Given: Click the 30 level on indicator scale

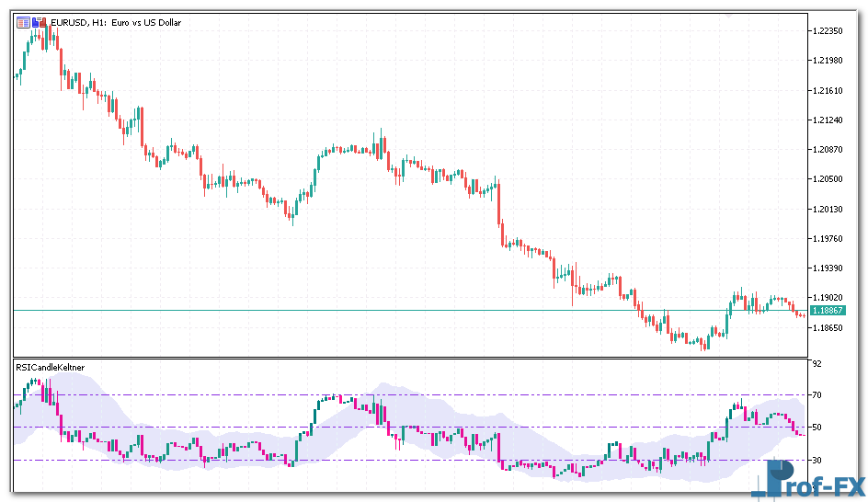Looking at the screenshot, I should tap(817, 460).
